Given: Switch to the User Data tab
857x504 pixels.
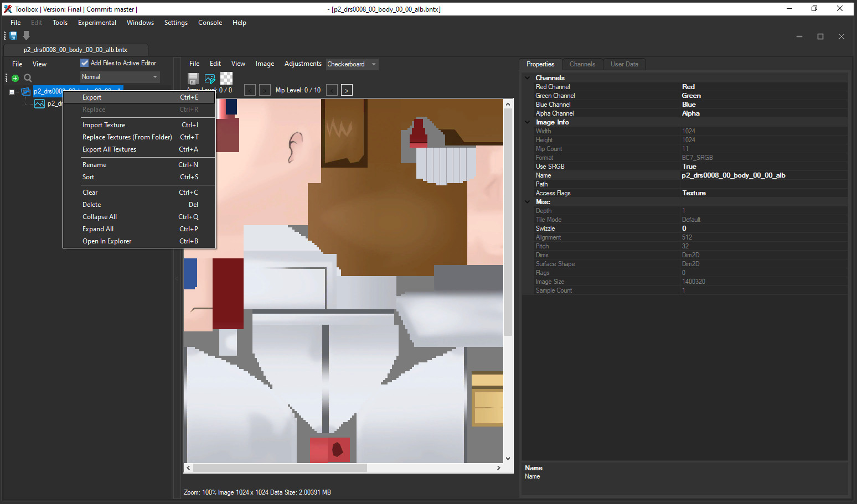Looking at the screenshot, I should 624,64.
